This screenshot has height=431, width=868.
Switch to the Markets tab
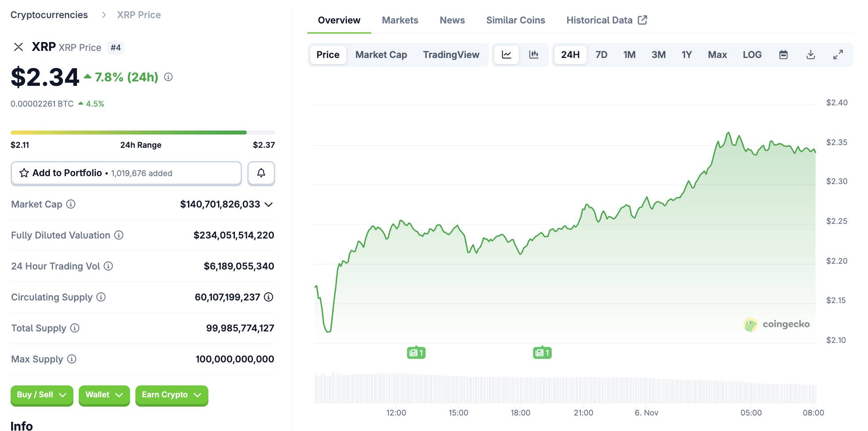(399, 20)
